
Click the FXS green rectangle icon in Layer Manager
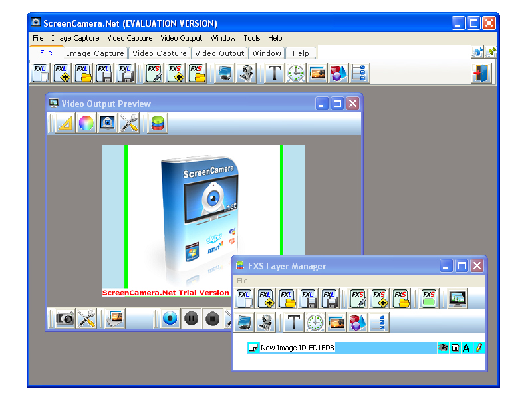click(x=429, y=299)
